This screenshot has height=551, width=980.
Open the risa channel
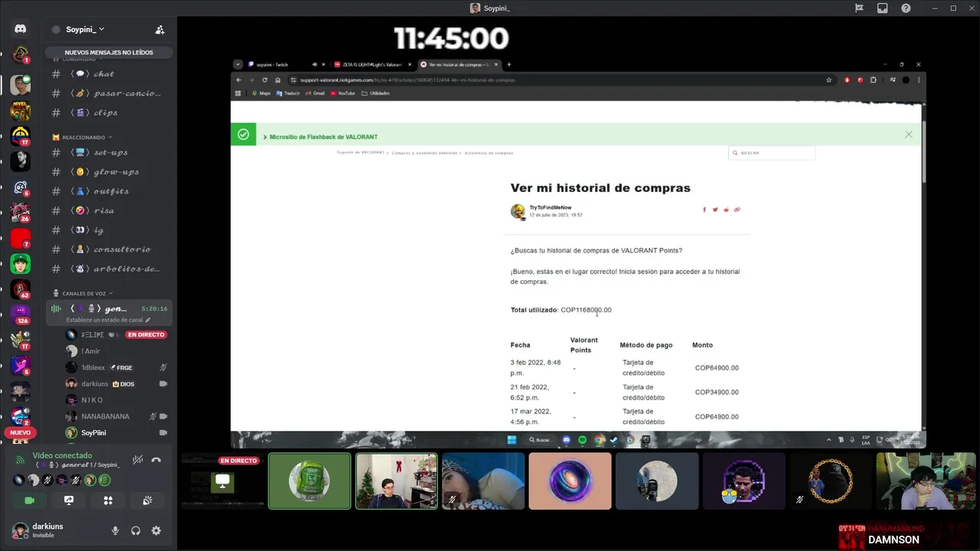point(109,210)
